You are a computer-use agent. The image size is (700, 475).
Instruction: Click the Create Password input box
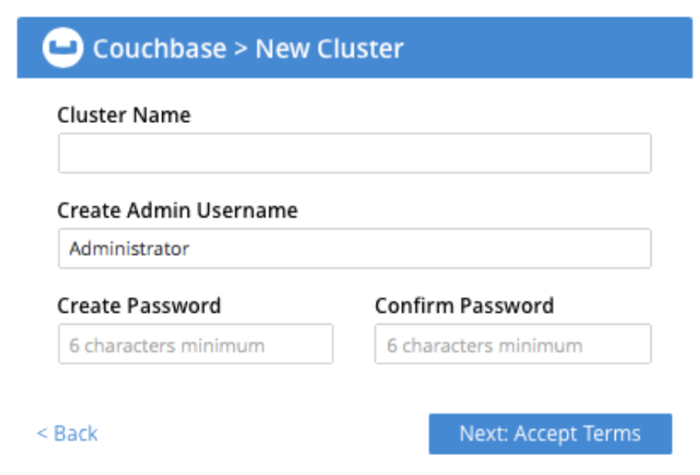tap(195, 344)
